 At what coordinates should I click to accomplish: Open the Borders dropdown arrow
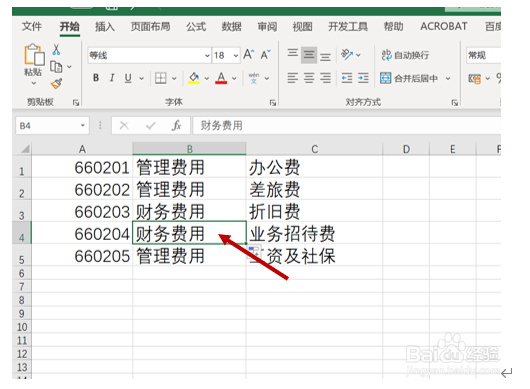(174, 78)
